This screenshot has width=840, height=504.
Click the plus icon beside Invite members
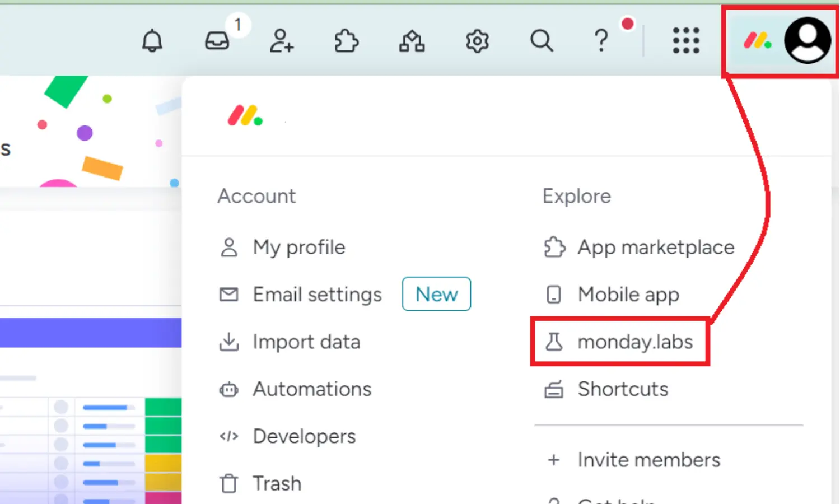pos(554,460)
